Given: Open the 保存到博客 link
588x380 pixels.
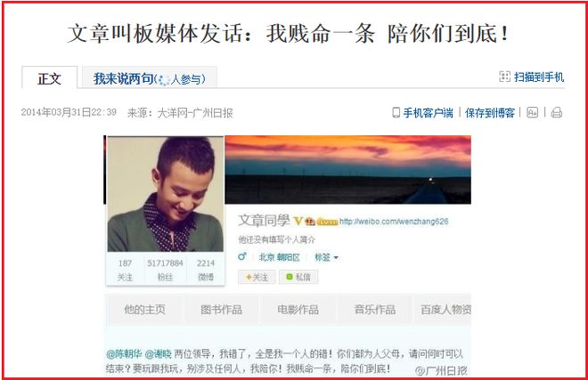Looking at the screenshot, I should click(x=490, y=112).
